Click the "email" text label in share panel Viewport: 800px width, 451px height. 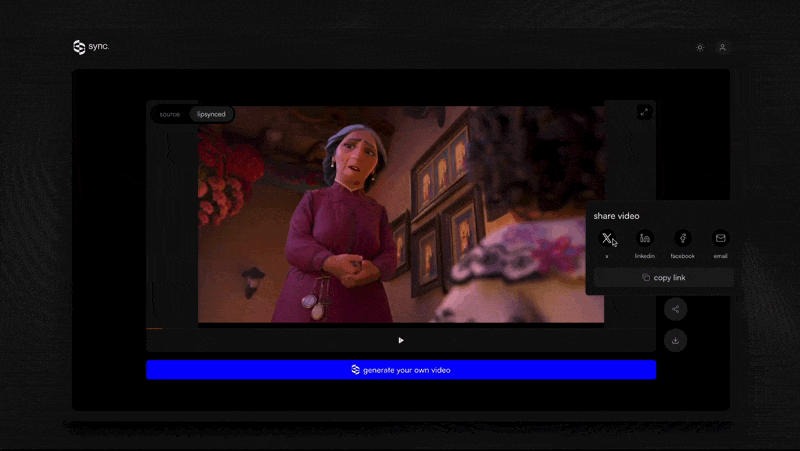720,256
